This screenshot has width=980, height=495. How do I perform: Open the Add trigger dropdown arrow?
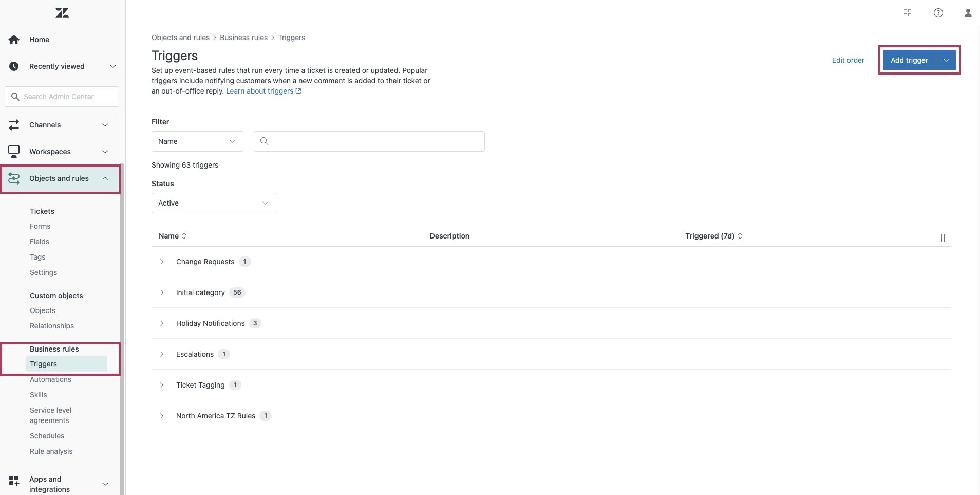[946, 60]
